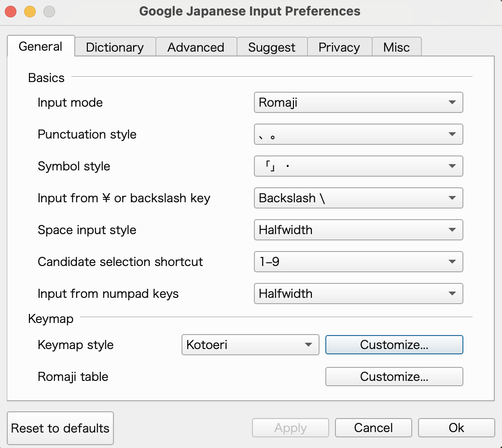Change the yen or backslash key setting
The image size is (502, 448).
(x=358, y=198)
